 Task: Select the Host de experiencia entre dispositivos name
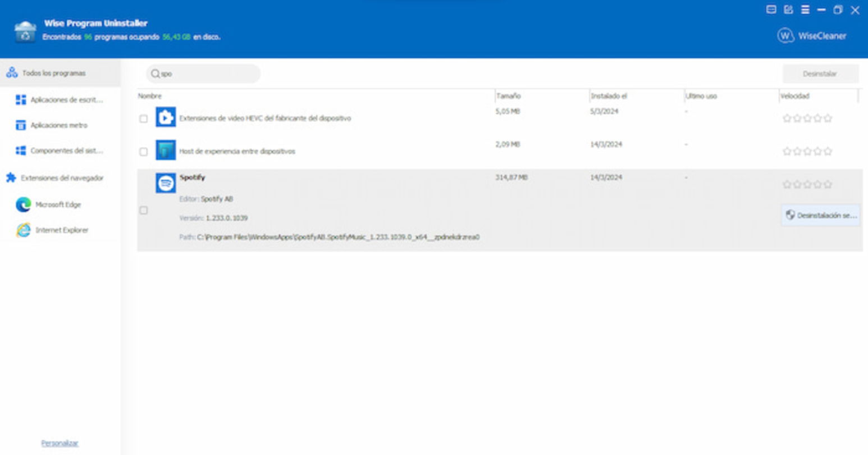(x=237, y=151)
